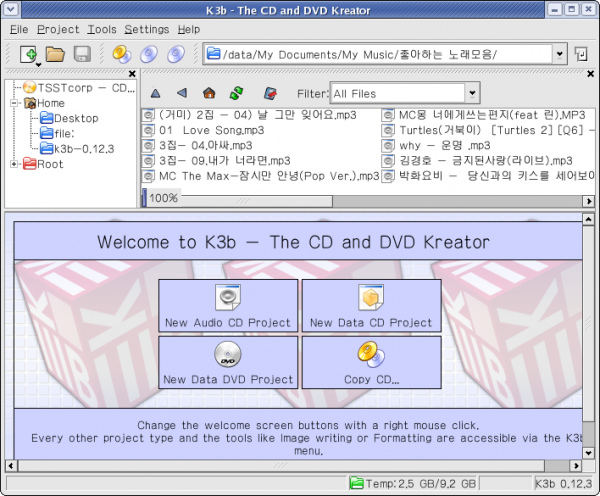Click New Data DVD Project button

[x=228, y=362]
